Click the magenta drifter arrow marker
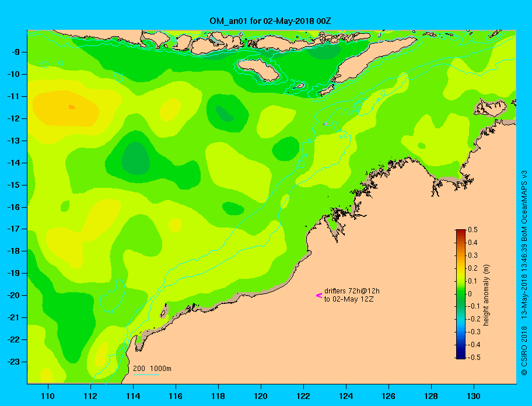Viewport: 532px width, 406px height. click(x=319, y=295)
